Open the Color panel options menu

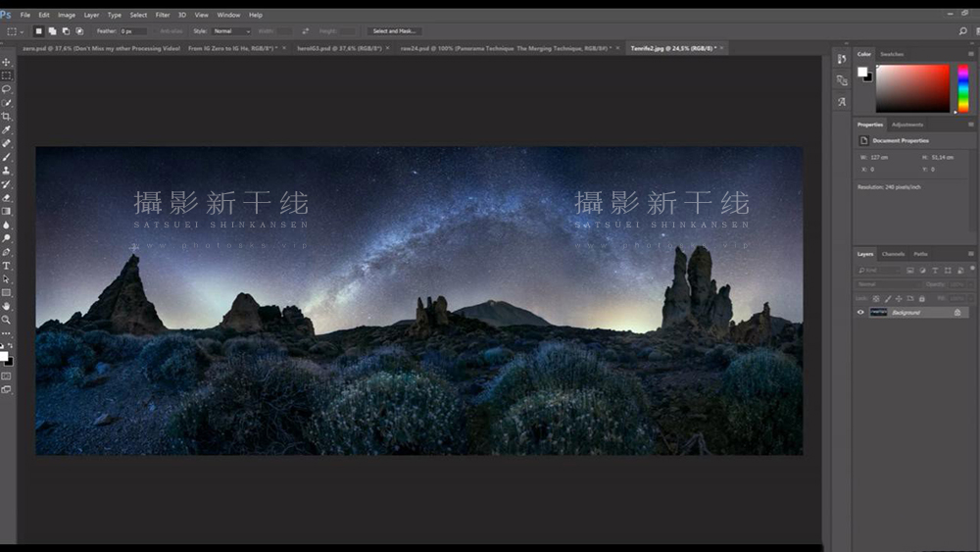click(x=970, y=54)
